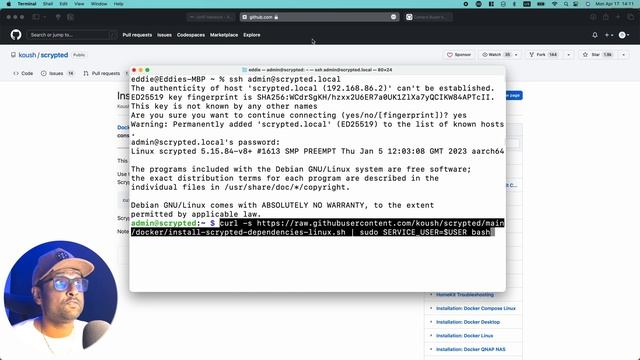Image resolution: width=640 pixels, height=360 pixels.
Task: Expand the Star lists dropdown arrow
Action: [x=623, y=55]
